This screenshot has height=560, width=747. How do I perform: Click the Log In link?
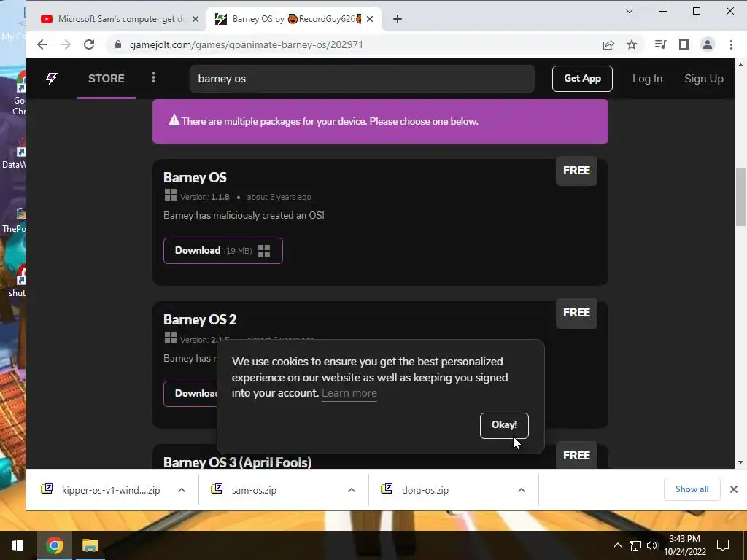pos(648,79)
